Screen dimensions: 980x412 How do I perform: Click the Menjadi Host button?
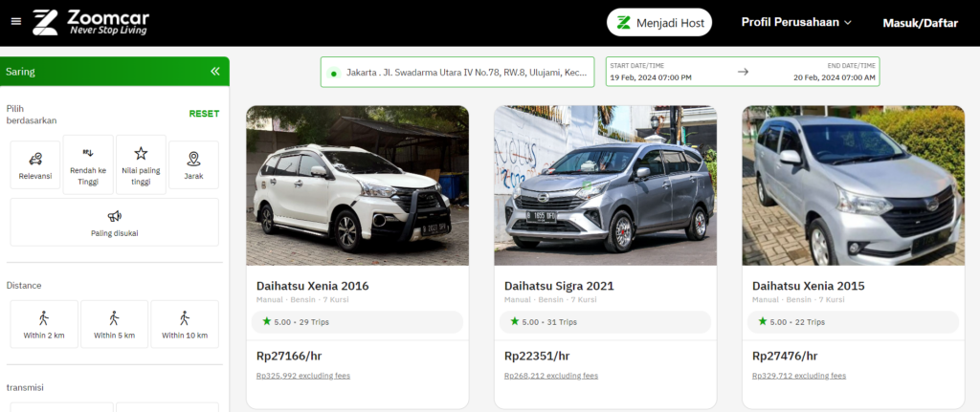point(659,23)
